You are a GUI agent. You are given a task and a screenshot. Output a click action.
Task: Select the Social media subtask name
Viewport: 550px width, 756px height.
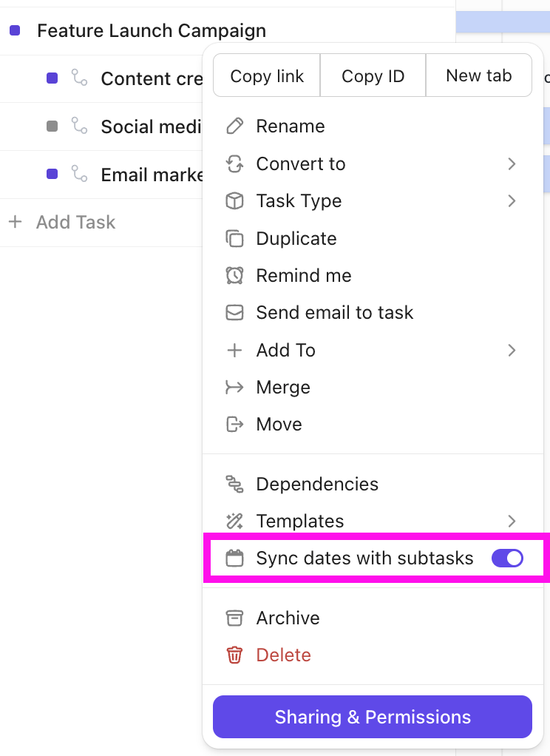[x=152, y=126]
